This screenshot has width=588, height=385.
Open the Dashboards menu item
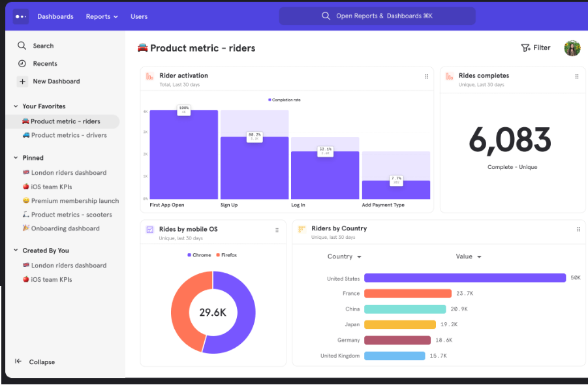55,16
